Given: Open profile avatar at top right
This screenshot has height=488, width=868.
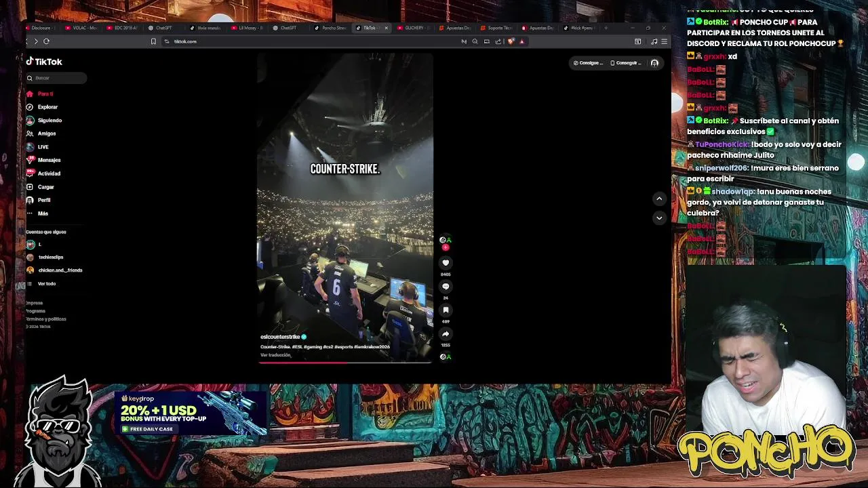Looking at the screenshot, I should point(654,63).
